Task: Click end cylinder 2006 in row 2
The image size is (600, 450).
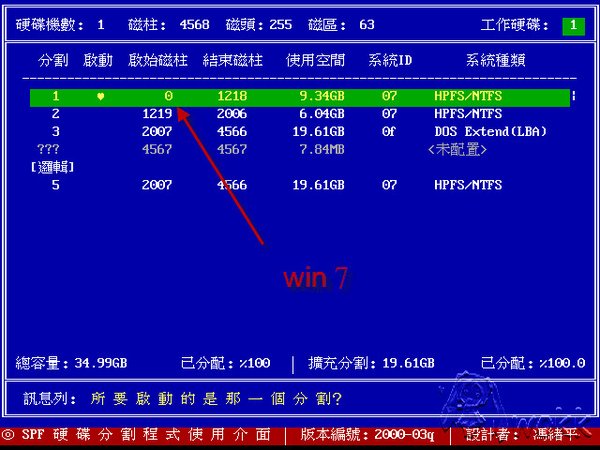Action: pos(232,114)
